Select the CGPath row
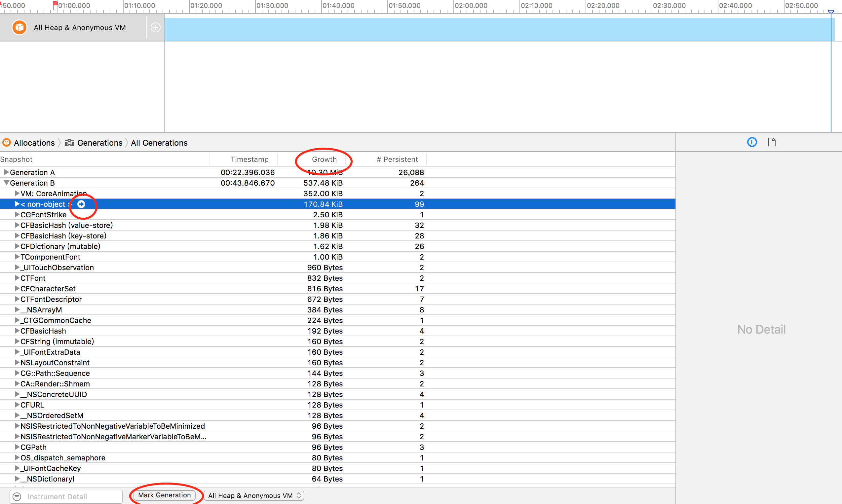Image resolution: width=842 pixels, height=504 pixels. (x=337, y=447)
